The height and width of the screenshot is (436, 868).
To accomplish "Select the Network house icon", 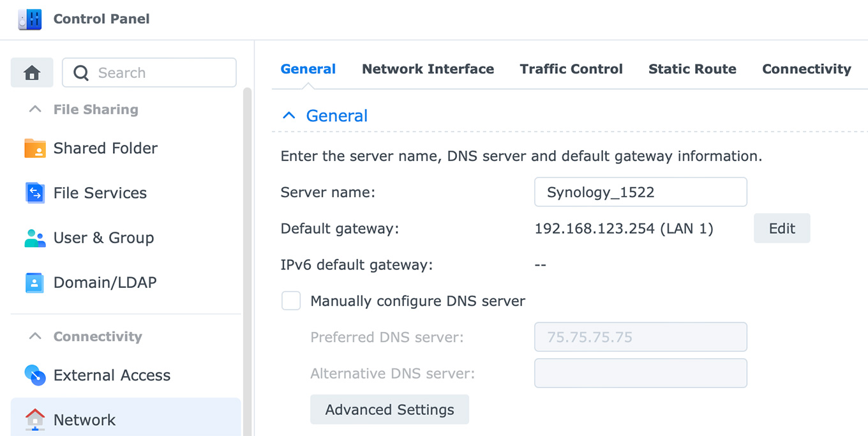I will point(34,419).
